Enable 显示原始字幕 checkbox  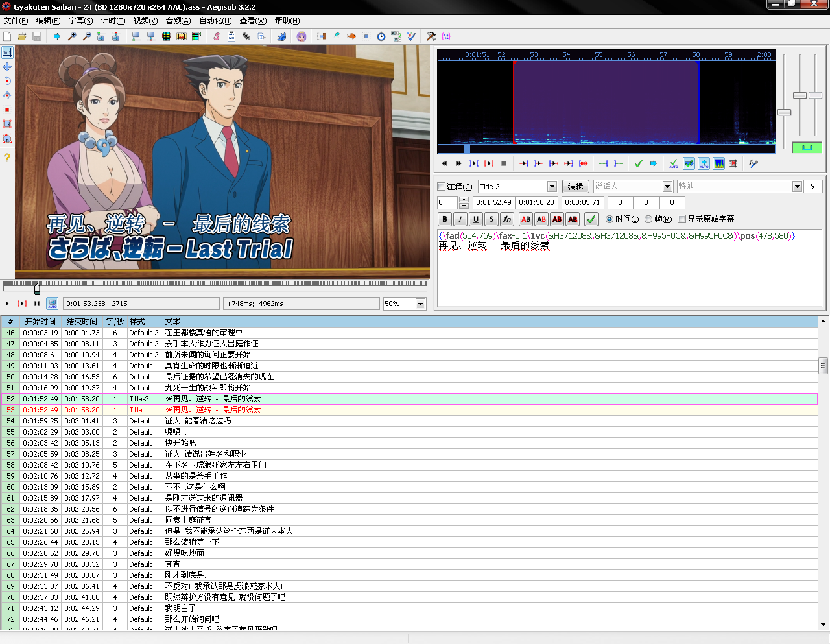(682, 219)
